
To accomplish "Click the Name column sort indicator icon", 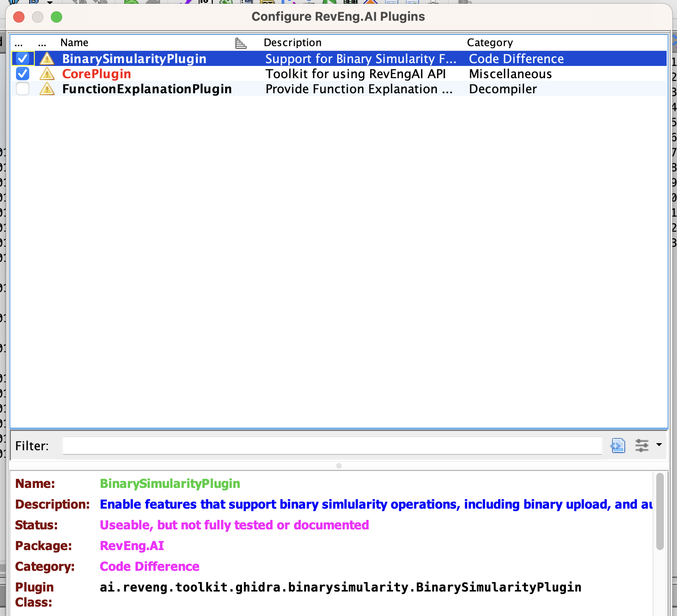I will click(241, 43).
